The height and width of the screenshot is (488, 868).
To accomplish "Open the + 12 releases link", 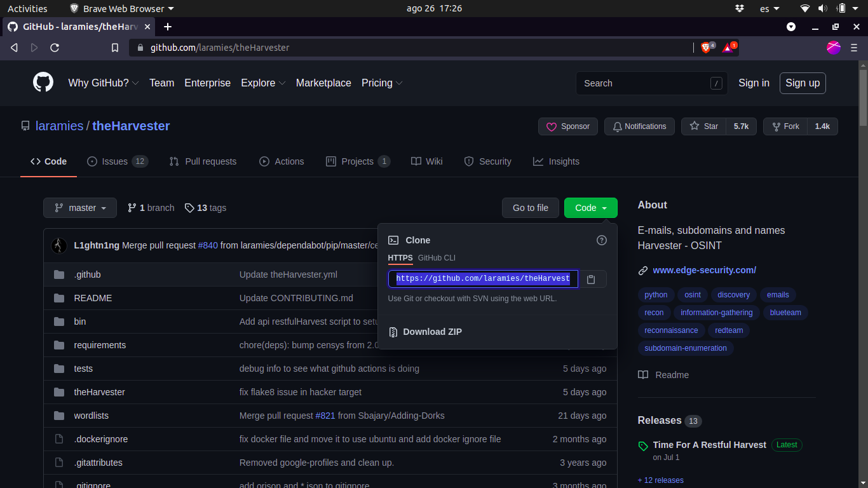I will (661, 480).
